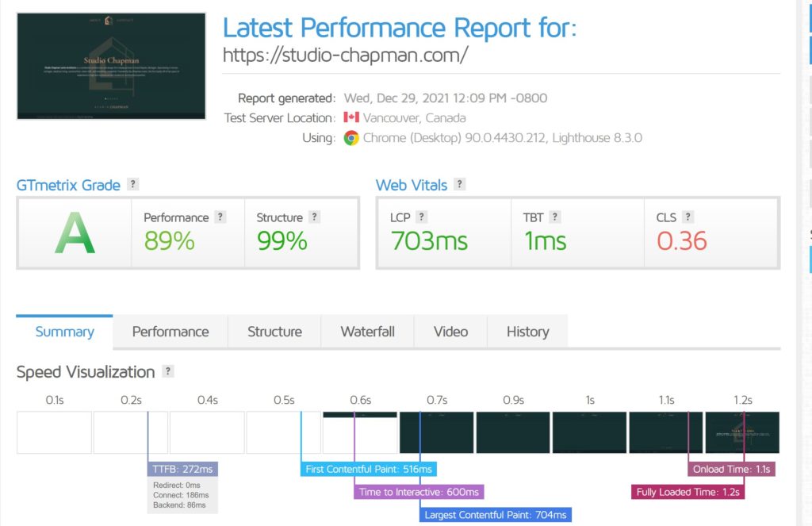Viewport: 812px width, 526px height.
Task: Switch to the Structure tab
Action: pos(274,332)
